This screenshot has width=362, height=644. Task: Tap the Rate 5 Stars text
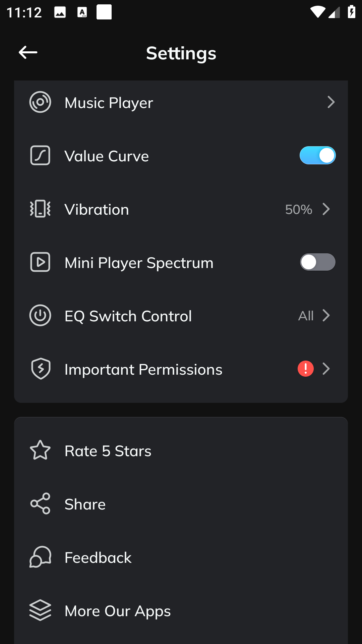(x=108, y=451)
